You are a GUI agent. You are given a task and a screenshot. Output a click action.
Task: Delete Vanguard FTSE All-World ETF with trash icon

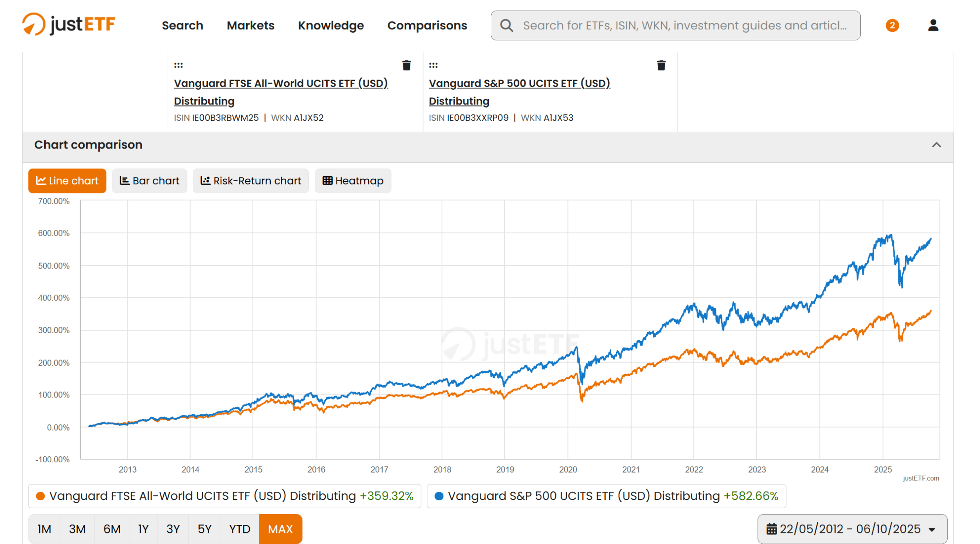pyautogui.click(x=406, y=65)
